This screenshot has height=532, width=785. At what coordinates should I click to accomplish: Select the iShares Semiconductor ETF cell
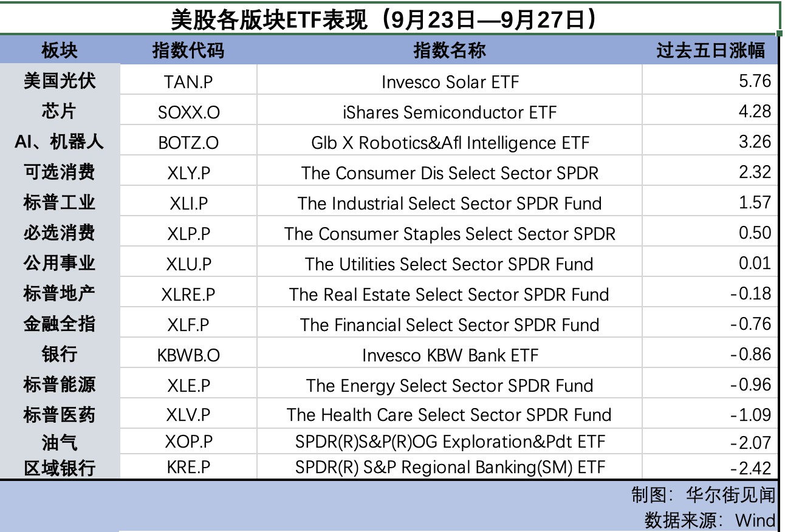click(449, 112)
